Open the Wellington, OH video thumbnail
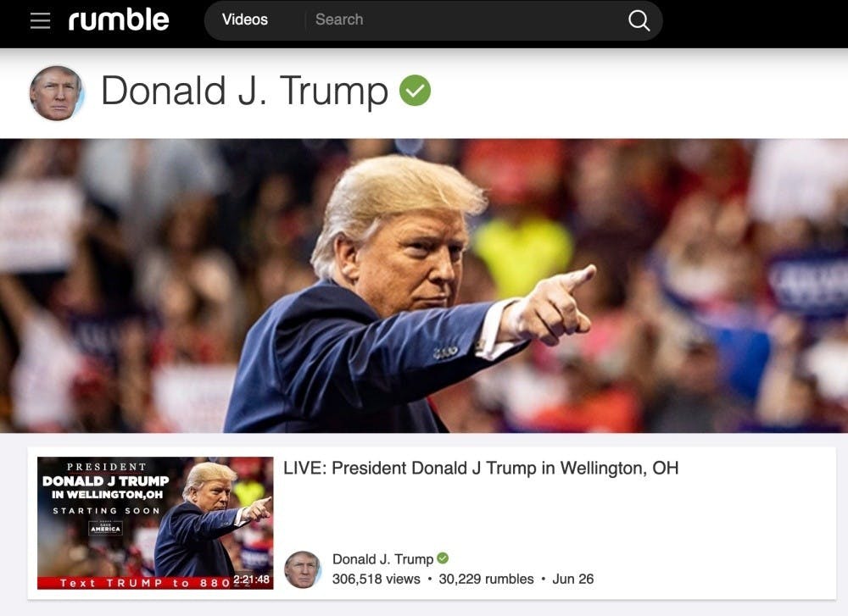The width and height of the screenshot is (848, 616). pos(155,523)
